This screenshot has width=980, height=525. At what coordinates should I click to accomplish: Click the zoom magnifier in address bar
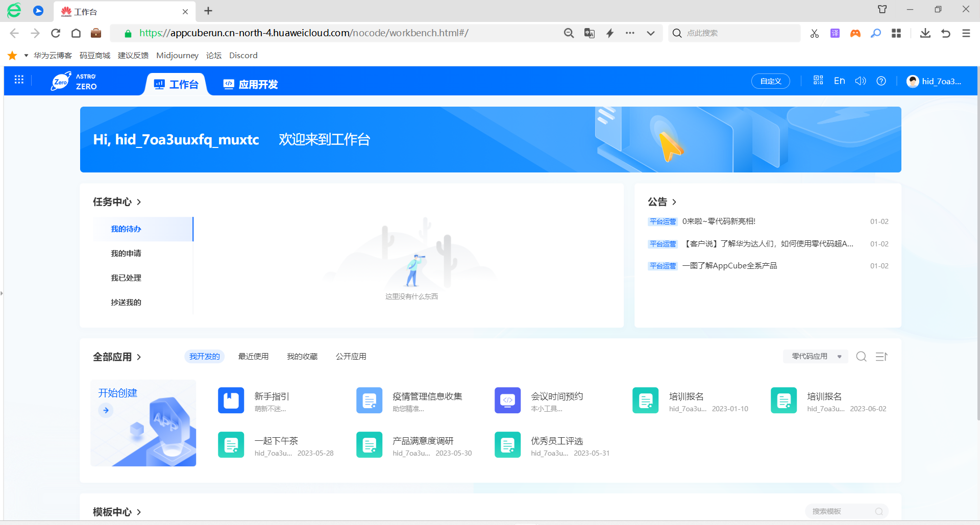(x=569, y=33)
